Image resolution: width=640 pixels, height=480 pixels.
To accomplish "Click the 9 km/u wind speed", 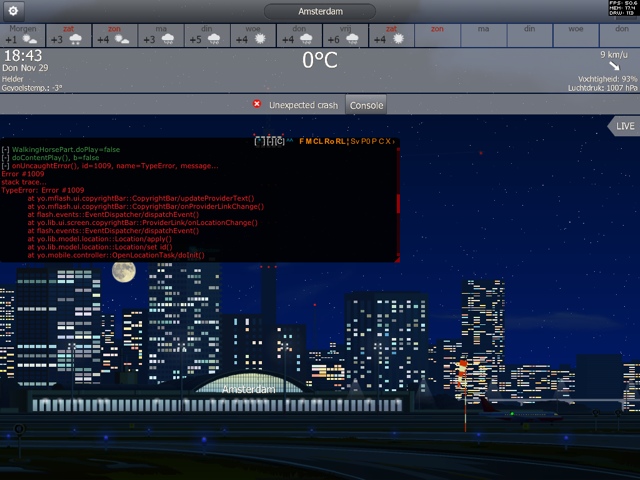I will [614, 54].
